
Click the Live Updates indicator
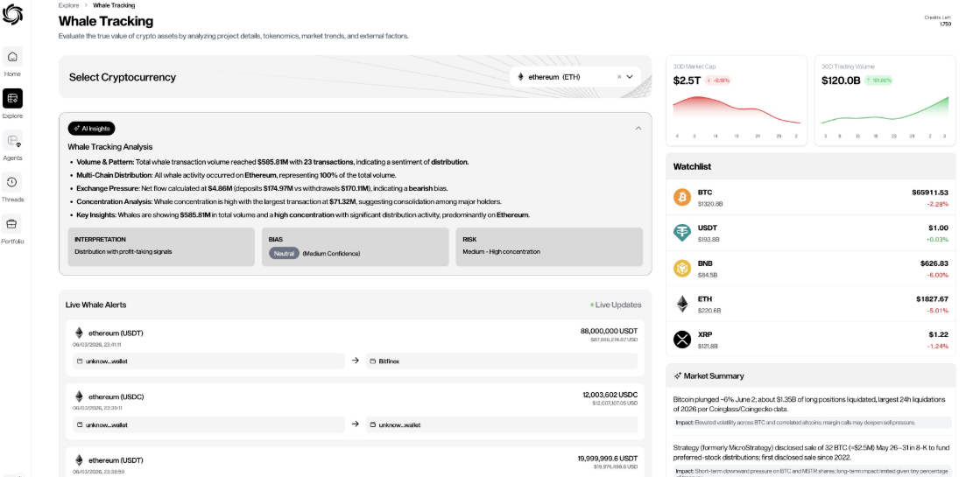616,305
